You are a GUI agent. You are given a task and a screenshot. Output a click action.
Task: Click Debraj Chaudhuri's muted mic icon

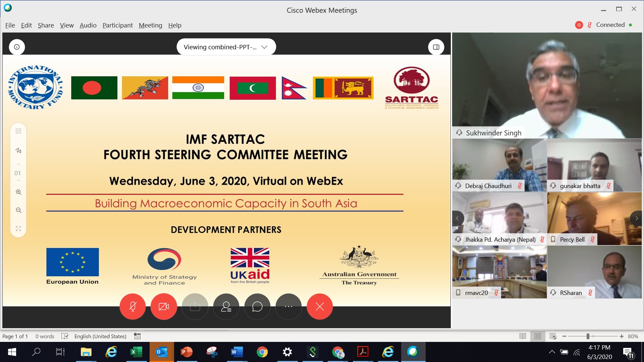pyautogui.click(x=520, y=186)
